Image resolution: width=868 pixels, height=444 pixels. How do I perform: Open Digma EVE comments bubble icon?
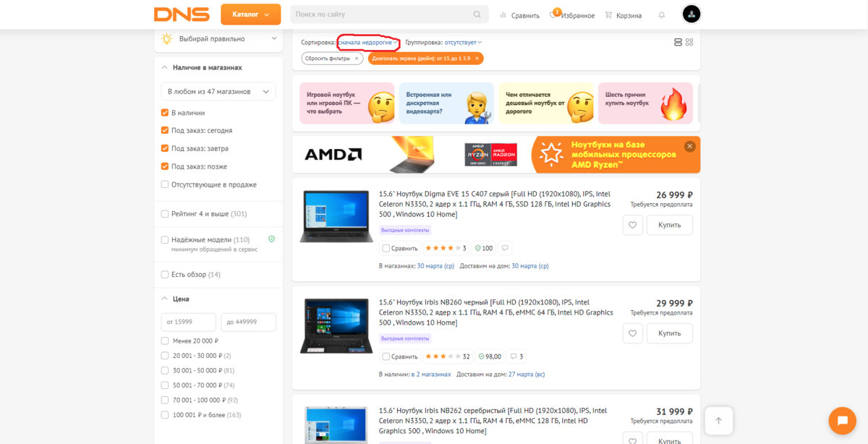pos(505,248)
